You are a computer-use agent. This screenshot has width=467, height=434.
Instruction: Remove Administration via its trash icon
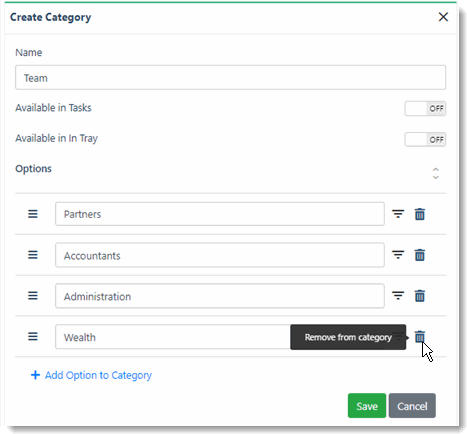point(420,296)
